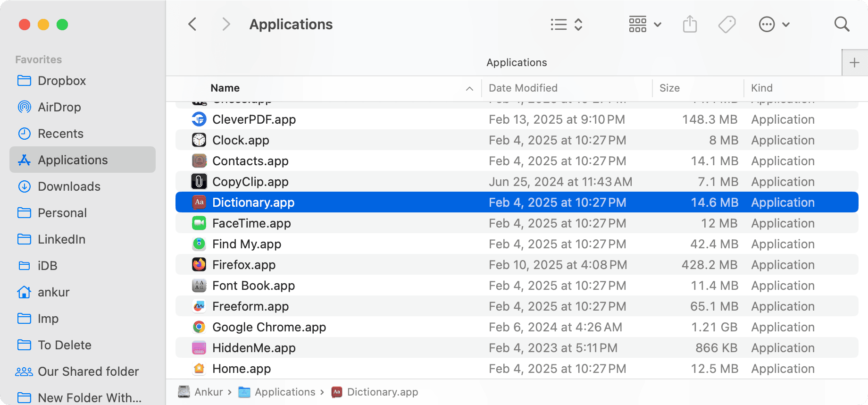868x405 pixels.
Task: Click the Freeform.app icon
Action: point(199,306)
